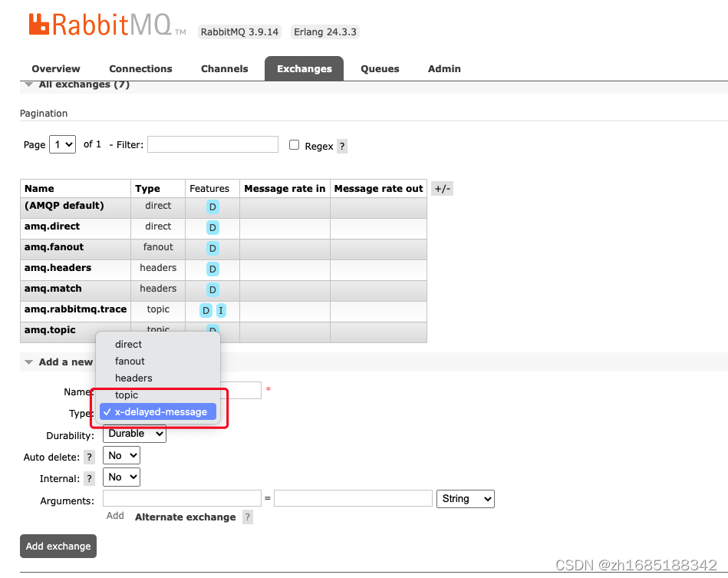Click the Arguments value input field
The image size is (728, 578).
354,498
